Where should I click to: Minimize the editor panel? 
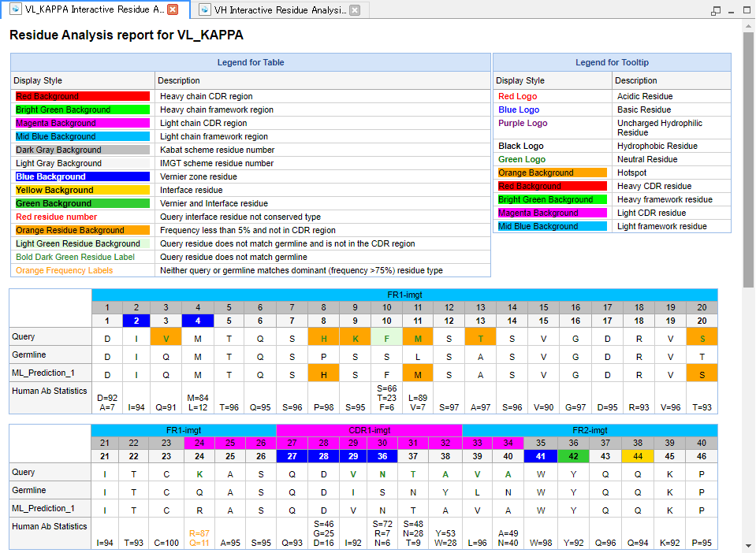tap(732, 10)
